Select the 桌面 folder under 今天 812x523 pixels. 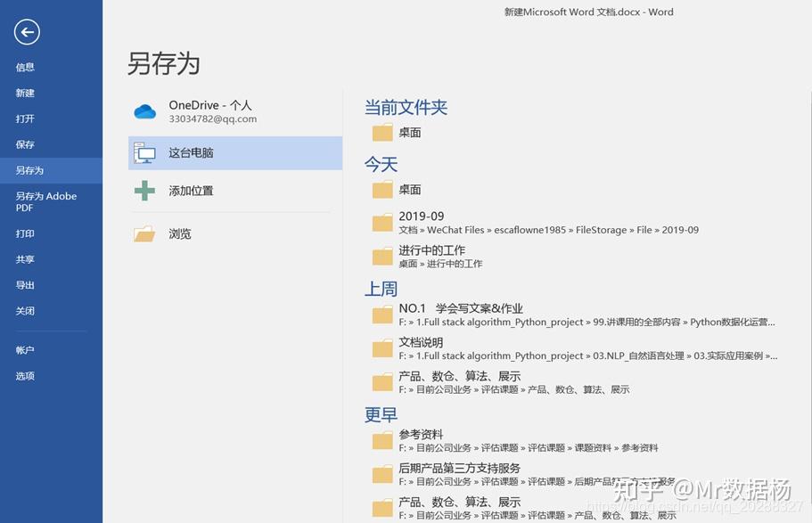[x=382, y=190]
